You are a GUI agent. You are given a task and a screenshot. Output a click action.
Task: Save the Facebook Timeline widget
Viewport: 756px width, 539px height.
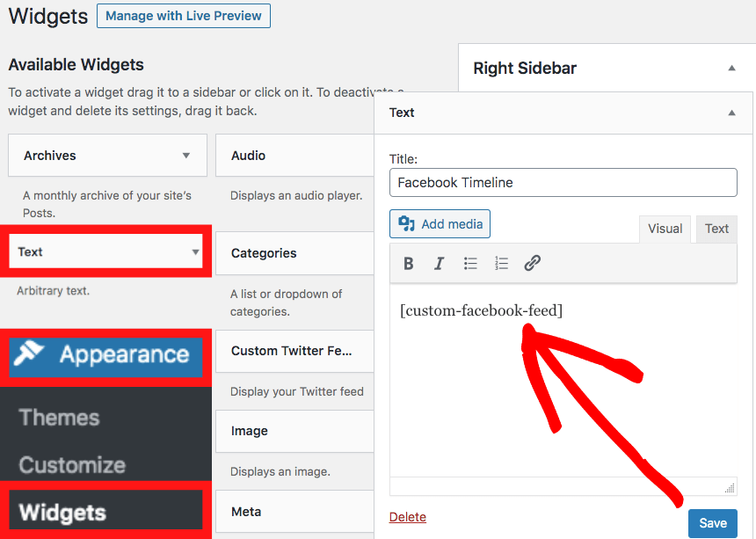[x=713, y=523]
